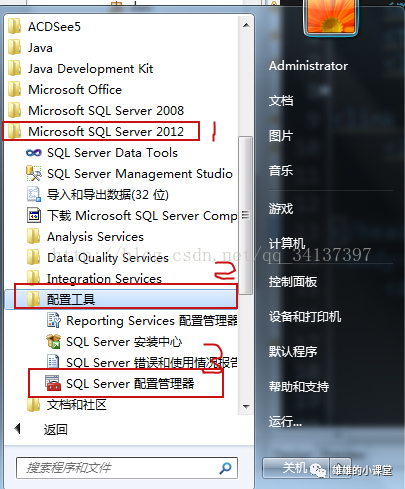Collapse the Microsoft SQL Server 2012 group

click(x=106, y=131)
